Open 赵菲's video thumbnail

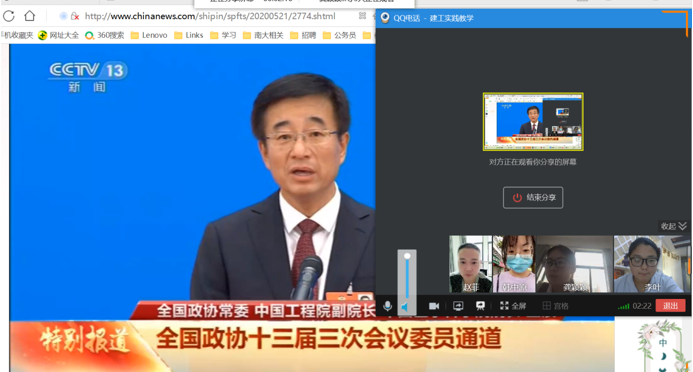tap(470, 264)
